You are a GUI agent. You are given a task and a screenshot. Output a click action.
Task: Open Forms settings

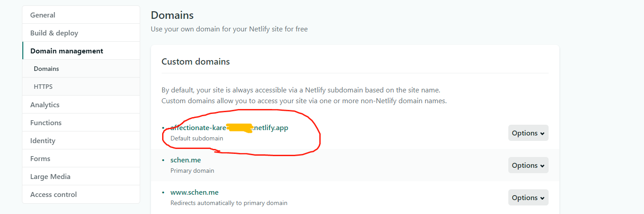40,159
